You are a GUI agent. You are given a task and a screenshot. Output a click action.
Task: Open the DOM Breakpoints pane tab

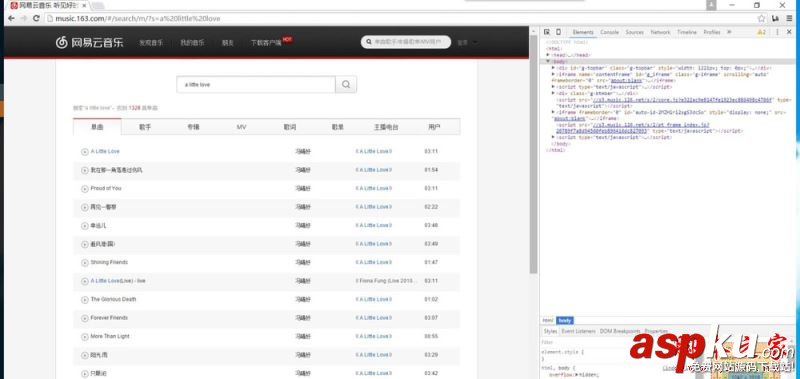click(x=620, y=332)
